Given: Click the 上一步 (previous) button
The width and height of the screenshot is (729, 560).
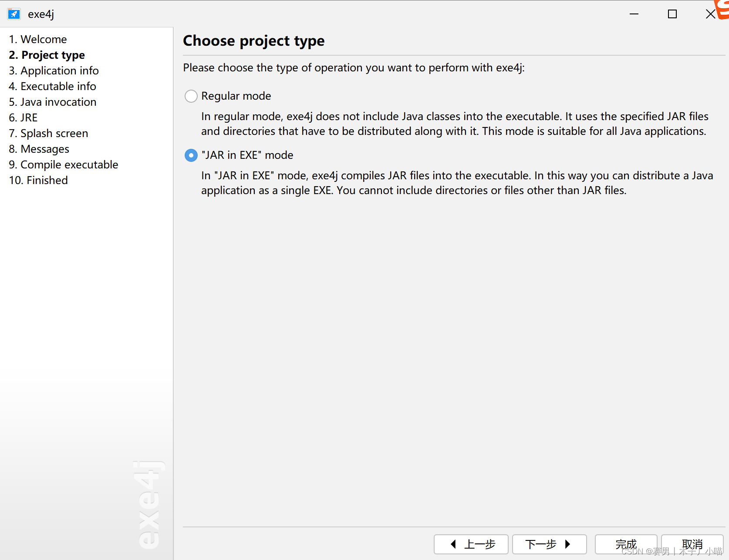Looking at the screenshot, I should [471, 544].
